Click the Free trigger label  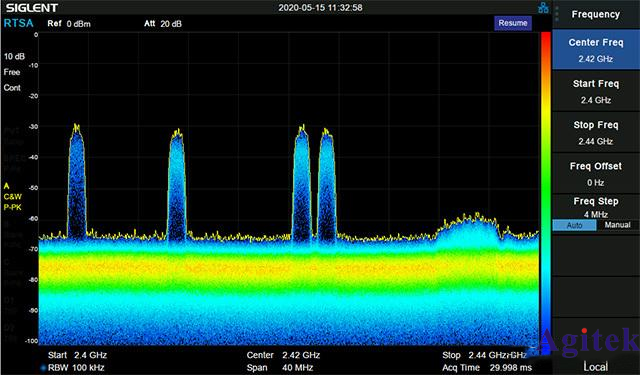pos(12,72)
